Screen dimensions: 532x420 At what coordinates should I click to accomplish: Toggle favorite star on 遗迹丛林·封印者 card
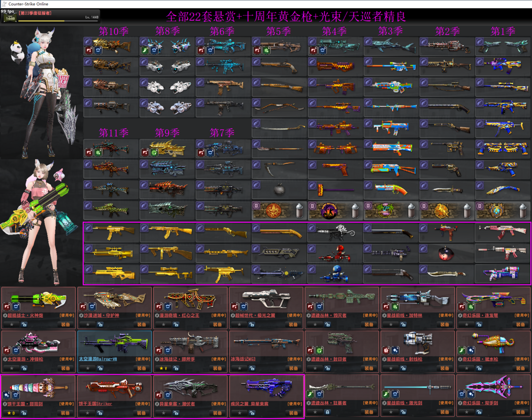coord(316,368)
